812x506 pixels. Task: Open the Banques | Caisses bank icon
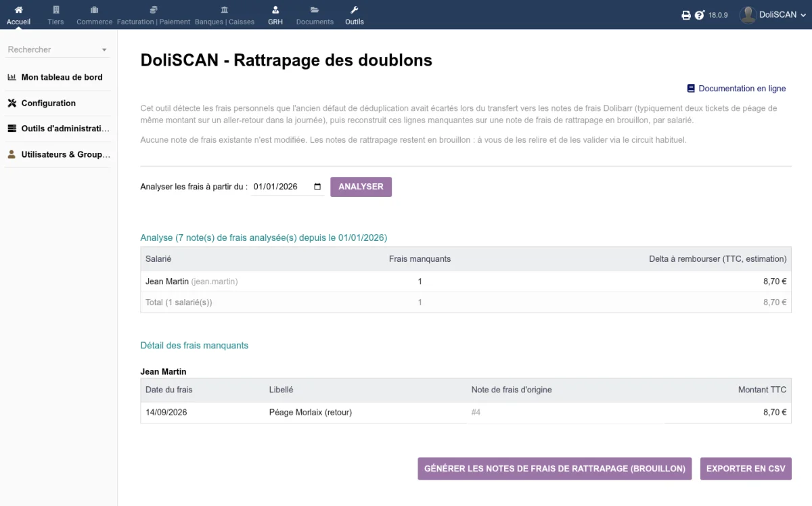tap(225, 10)
